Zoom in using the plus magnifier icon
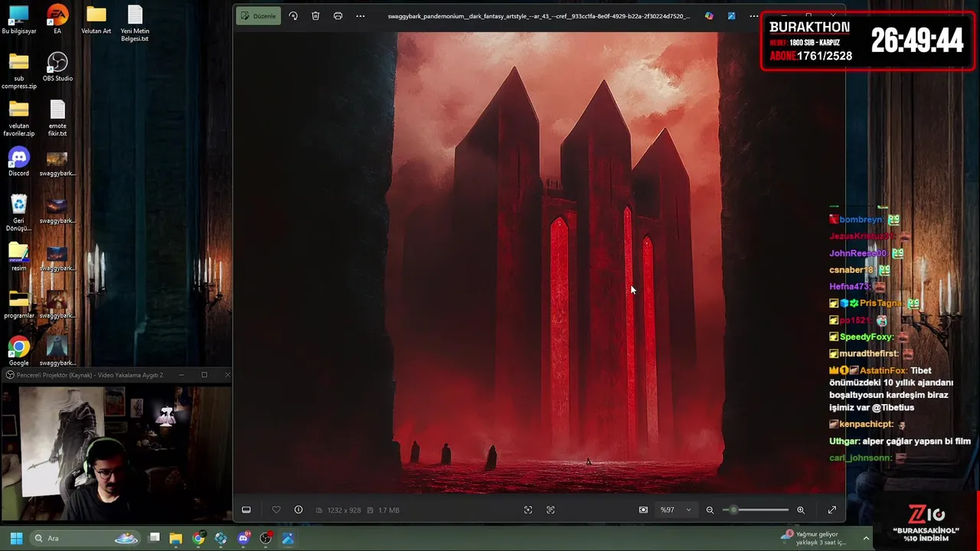The height and width of the screenshot is (551, 980). pos(801,510)
